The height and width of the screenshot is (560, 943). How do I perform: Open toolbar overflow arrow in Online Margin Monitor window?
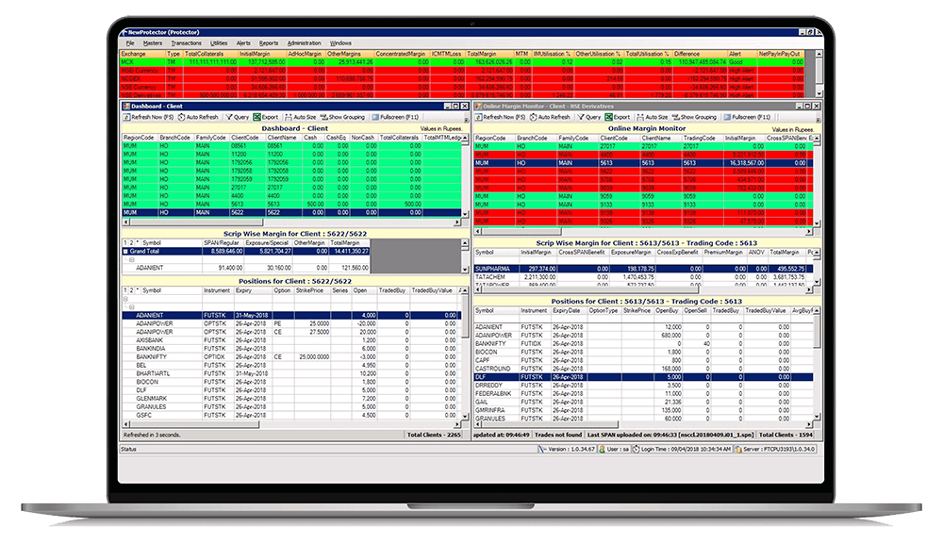818,119
